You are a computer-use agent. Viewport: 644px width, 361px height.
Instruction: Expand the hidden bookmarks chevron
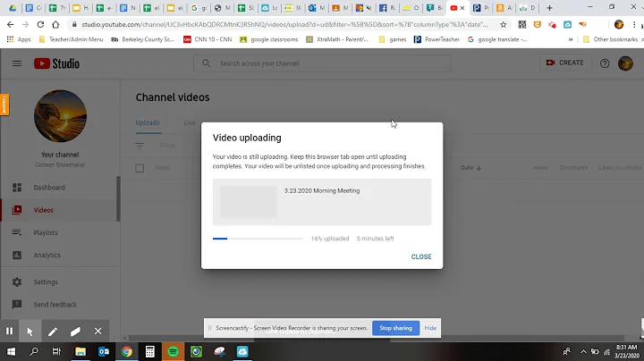click(571, 39)
